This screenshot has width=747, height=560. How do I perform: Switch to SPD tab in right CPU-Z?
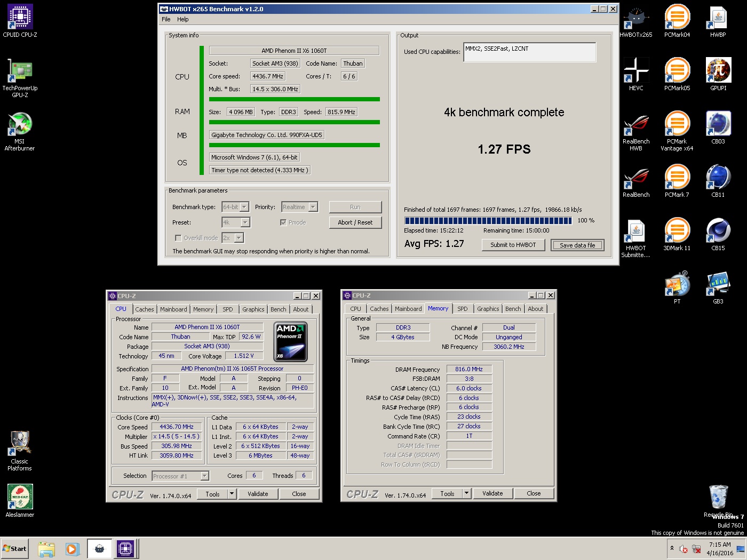463,309
